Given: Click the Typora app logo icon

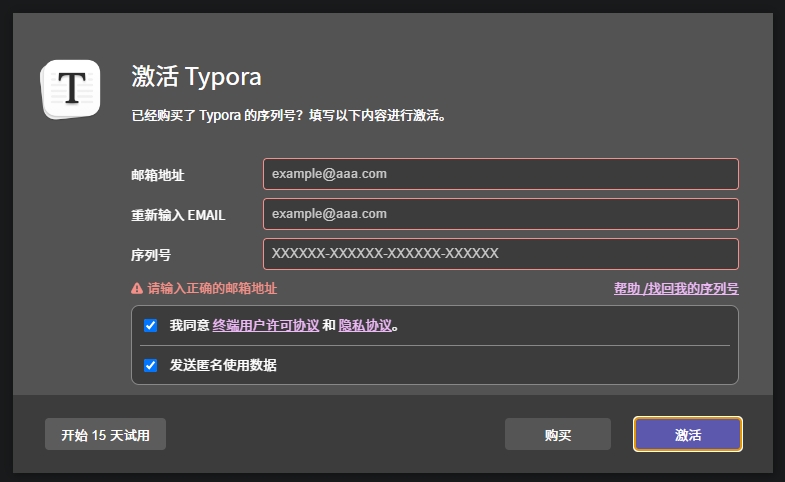Looking at the screenshot, I should 71,89.
